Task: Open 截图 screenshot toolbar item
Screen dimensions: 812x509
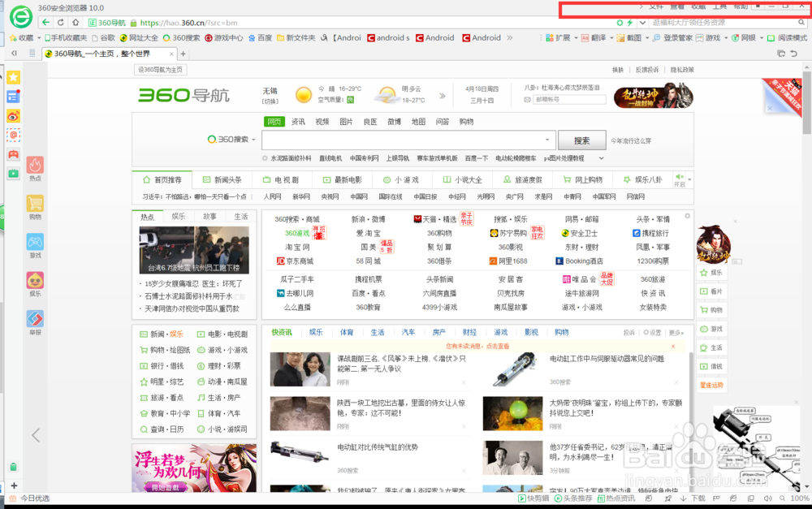Action: coord(628,38)
